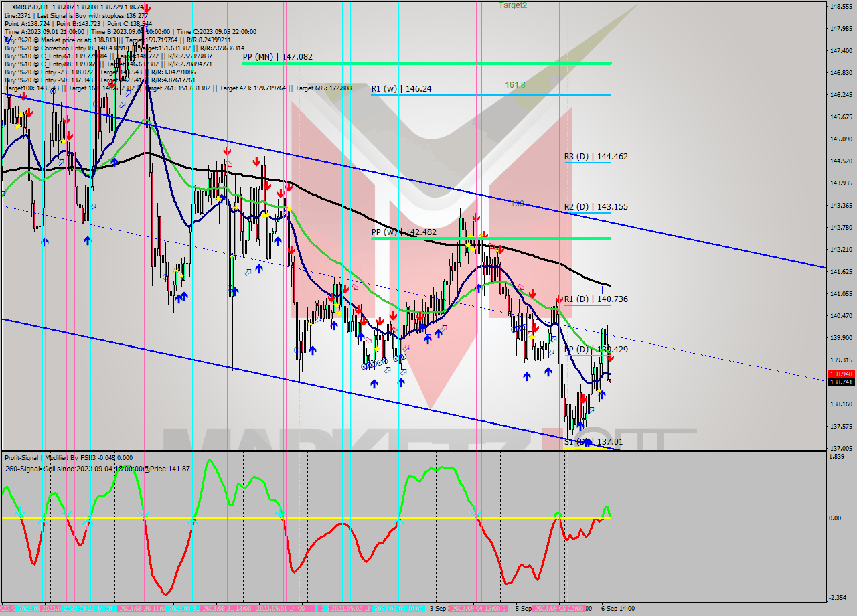Image resolution: width=857 pixels, height=616 pixels.
Task: Select the 'R2 (D) | 143.155' label
Action: point(596,207)
